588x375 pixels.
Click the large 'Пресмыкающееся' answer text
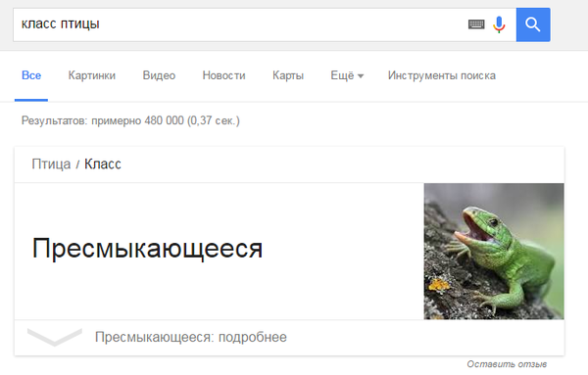(x=147, y=249)
